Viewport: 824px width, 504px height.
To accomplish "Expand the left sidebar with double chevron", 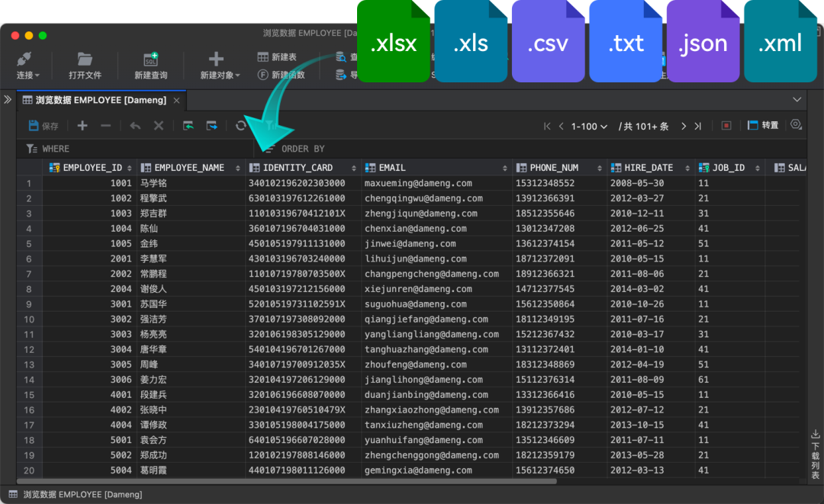I will pos(8,99).
